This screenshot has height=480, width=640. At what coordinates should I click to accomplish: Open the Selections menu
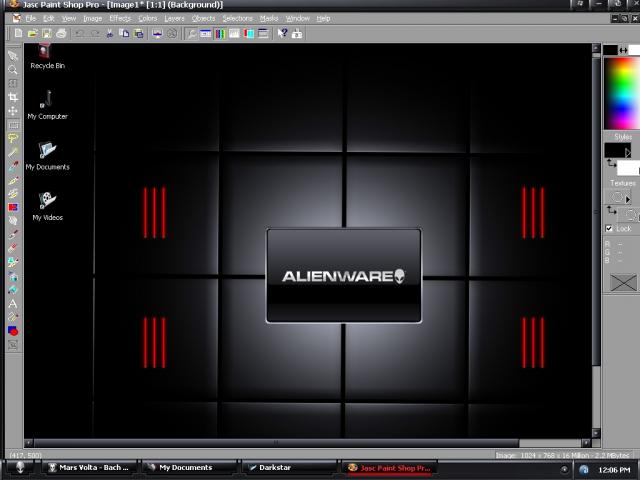237,18
